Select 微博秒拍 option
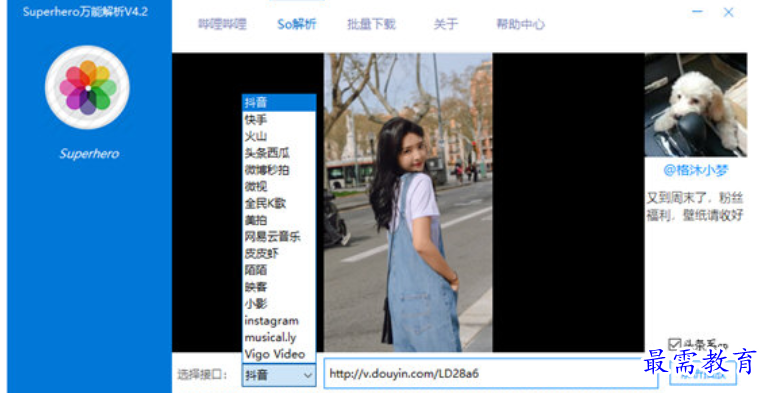 click(x=279, y=170)
